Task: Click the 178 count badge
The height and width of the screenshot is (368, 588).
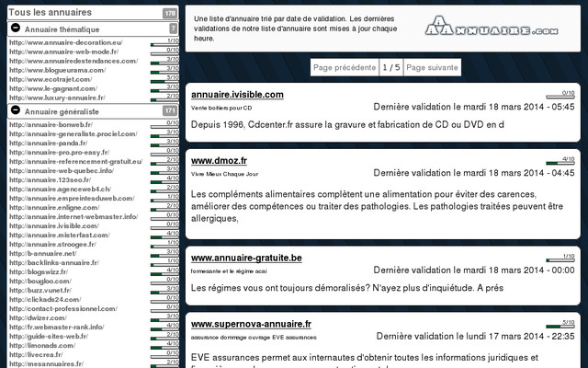Action: (170, 13)
